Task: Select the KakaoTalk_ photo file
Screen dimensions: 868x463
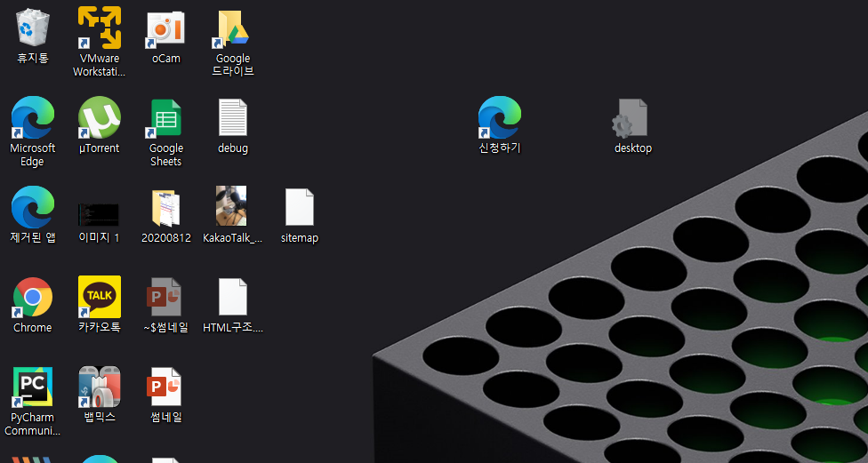Action: click(x=232, y=206)
